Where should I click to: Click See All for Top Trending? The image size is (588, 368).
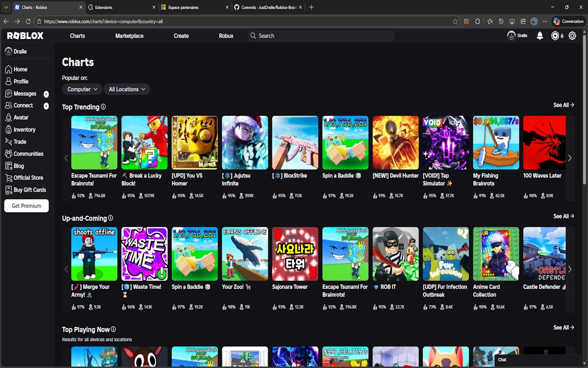click(x=564, y=105)
